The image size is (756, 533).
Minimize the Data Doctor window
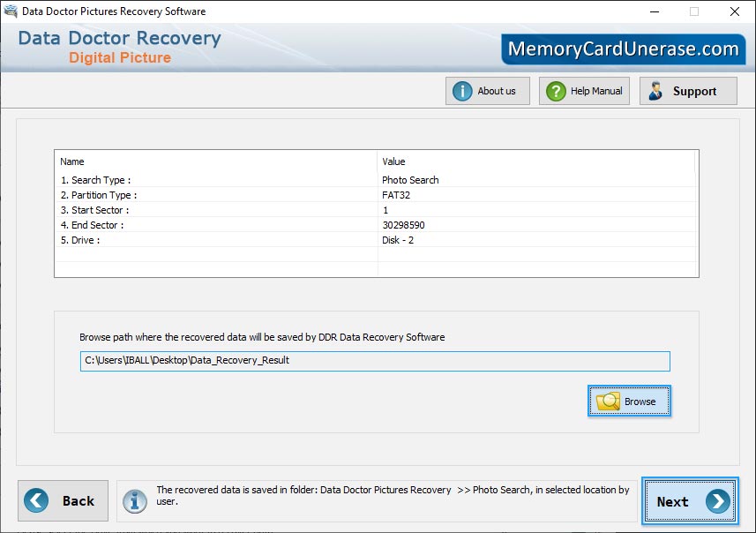655,11
